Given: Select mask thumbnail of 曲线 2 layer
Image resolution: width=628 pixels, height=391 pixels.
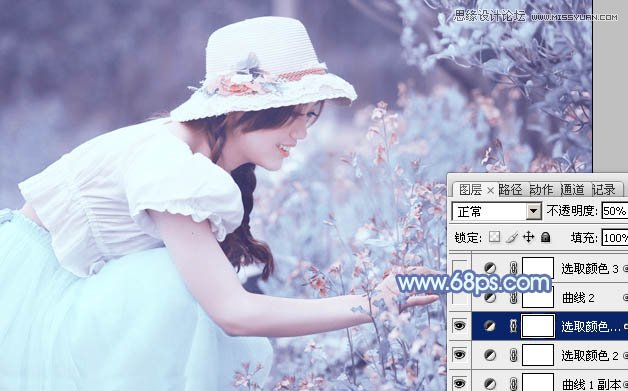Looking at the screenshot, I should [538, 297].
